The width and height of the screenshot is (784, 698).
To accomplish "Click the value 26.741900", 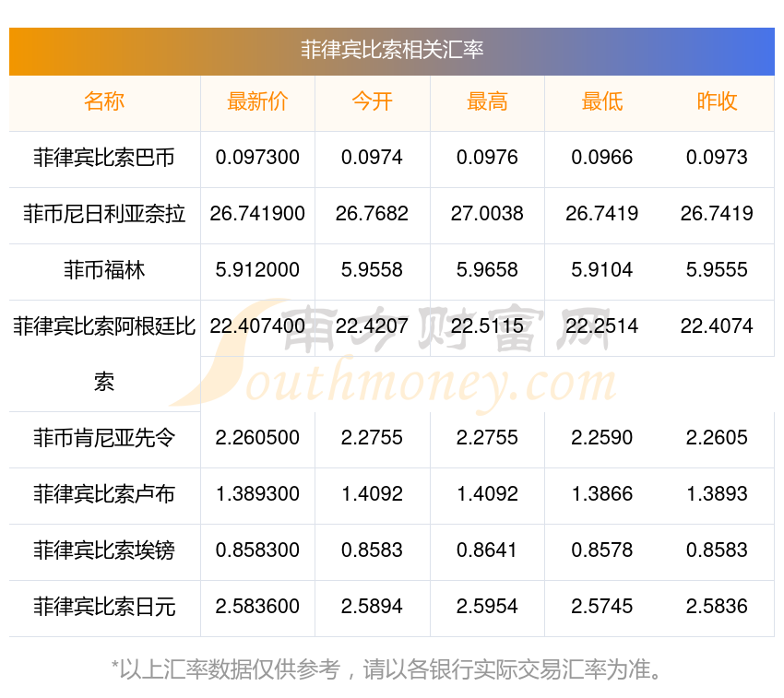I will pyautogui.click(x=257, y=214).
